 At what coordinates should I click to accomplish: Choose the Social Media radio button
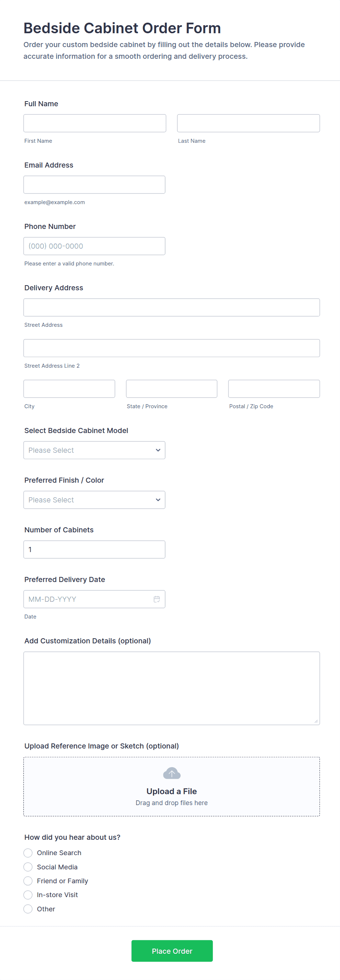click(28, 867)
